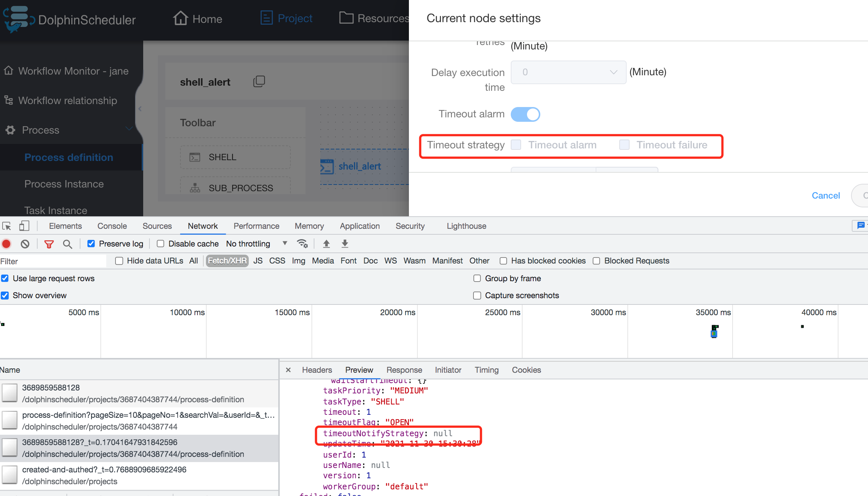Clear the network log
The width and height of the screenshot is (868, 496).
[25, 244]
